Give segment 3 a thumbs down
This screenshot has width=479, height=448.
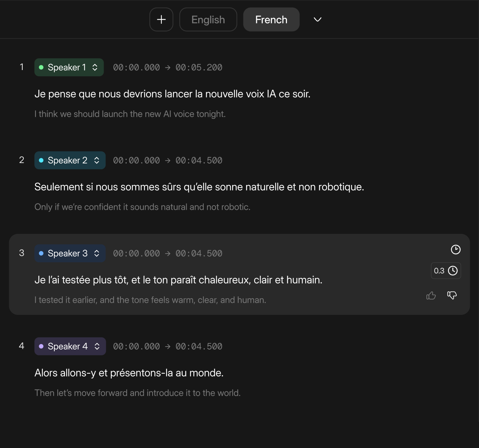point(452,295)
